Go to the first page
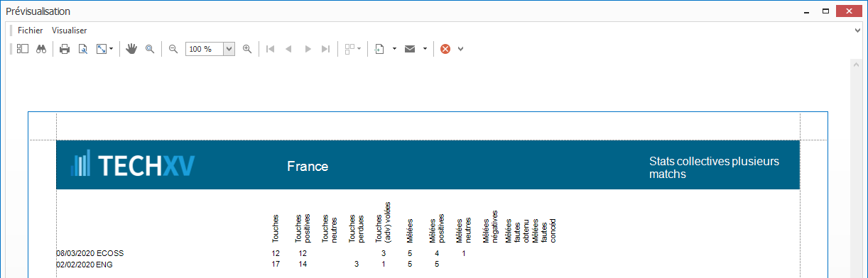The width and height of the screenshot is (868, 278). (270, 49)
